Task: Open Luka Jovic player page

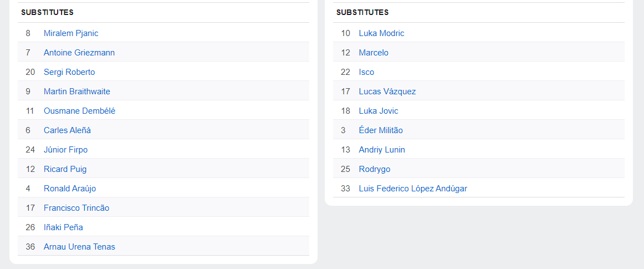Action: pyautogui.click(x=379, y=111)
